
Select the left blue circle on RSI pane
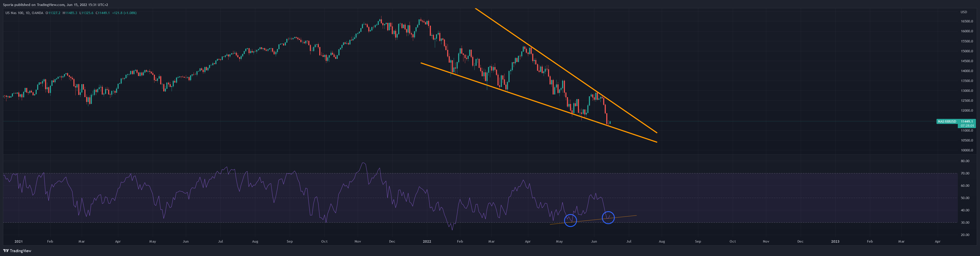pyautogui.click(x=570, y=220)
